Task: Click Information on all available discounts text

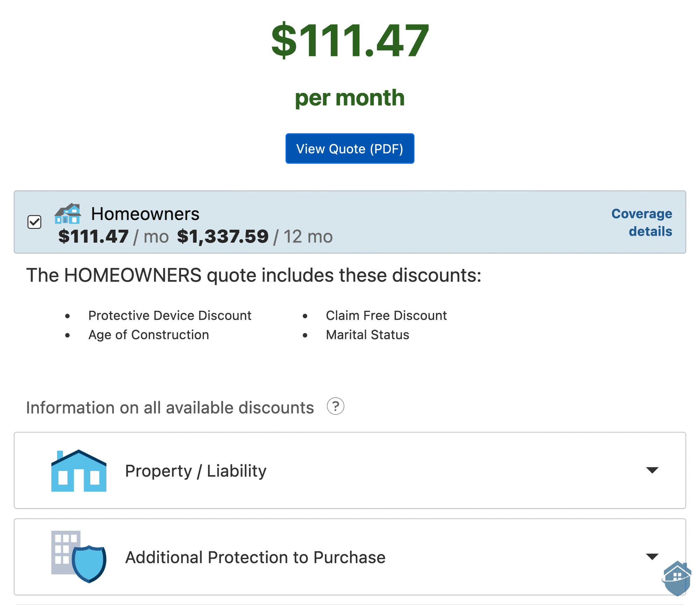Action: (x=170, y=407)
